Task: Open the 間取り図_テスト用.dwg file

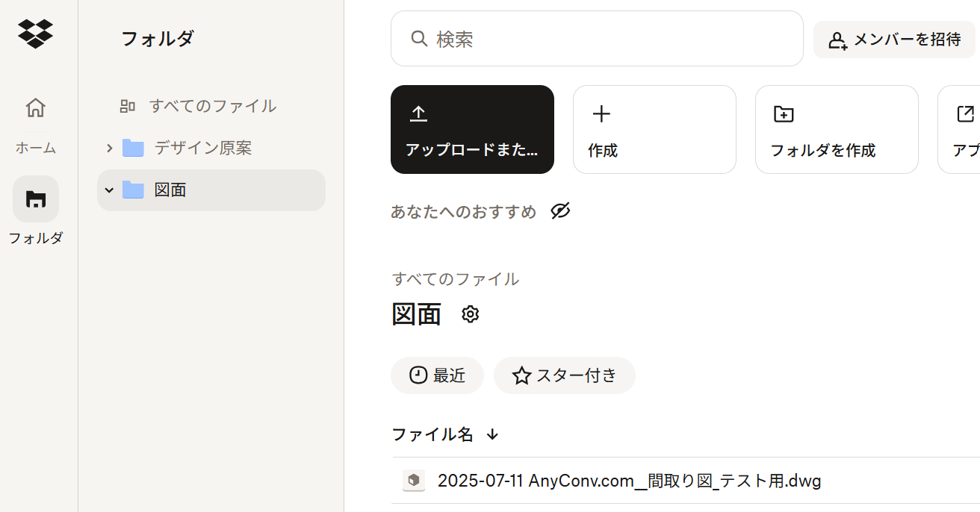Action: (629, 481)
